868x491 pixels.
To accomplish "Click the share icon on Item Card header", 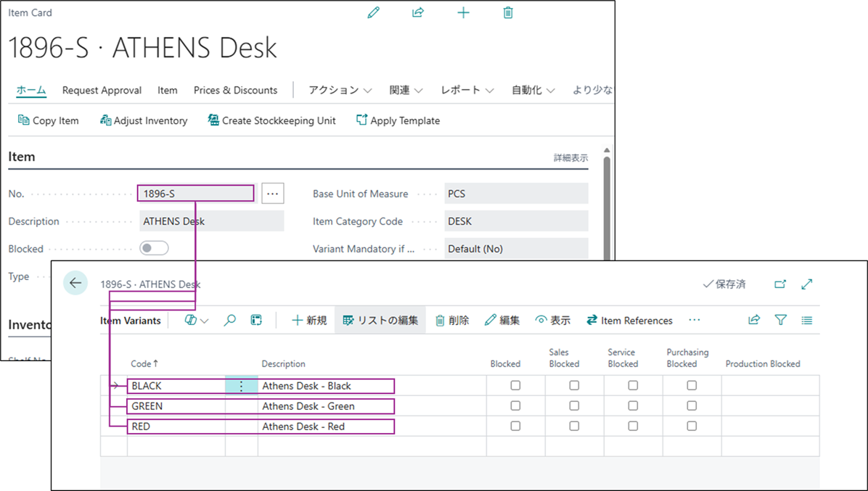I will point(418,12).
